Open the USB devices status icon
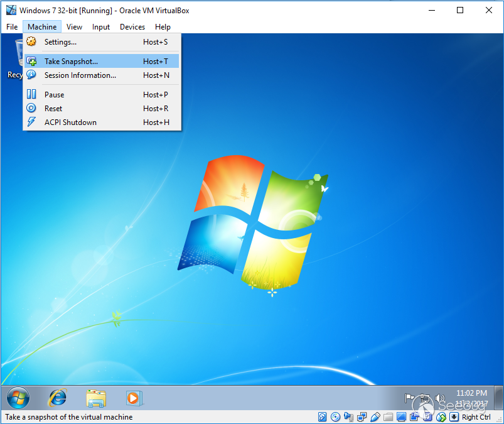The width and height of the screenshot is (504, 424). coord(375,417)
